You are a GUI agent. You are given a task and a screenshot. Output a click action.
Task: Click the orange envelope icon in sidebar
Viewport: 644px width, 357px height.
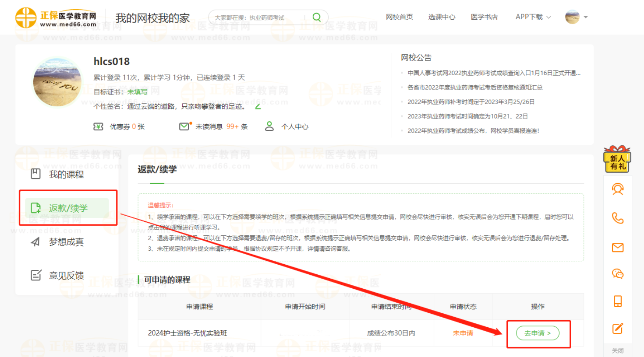click(x=618, y=248)
